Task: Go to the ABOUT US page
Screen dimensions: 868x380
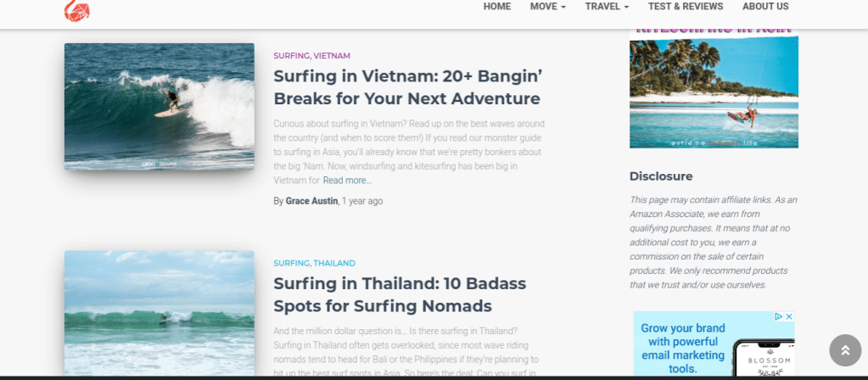Action: tap(765, 7)
